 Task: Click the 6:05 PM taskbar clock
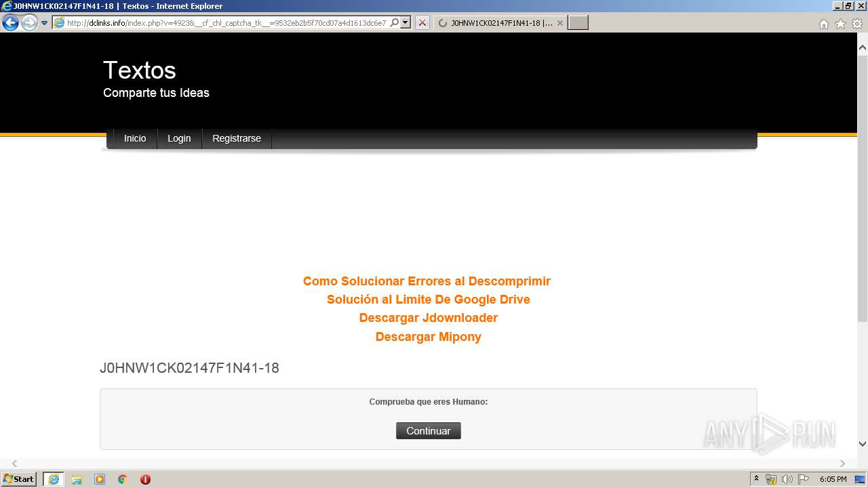click(833, 479)
